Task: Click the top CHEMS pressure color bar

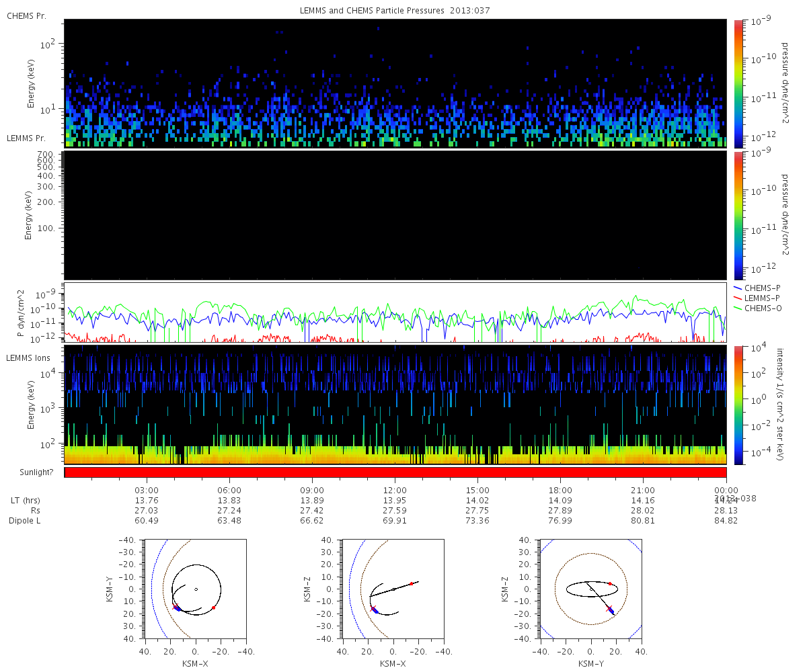Action: [x=738, y=83]
